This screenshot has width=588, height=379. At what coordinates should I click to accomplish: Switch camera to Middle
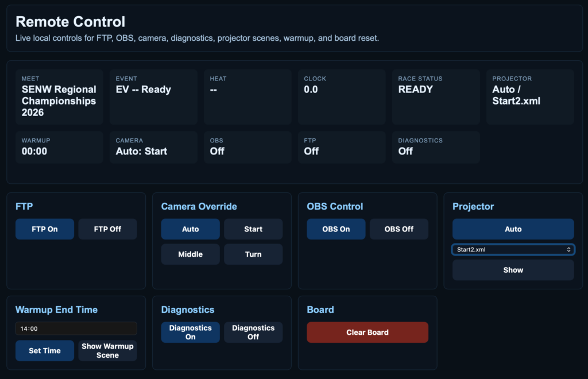(191, 254)
